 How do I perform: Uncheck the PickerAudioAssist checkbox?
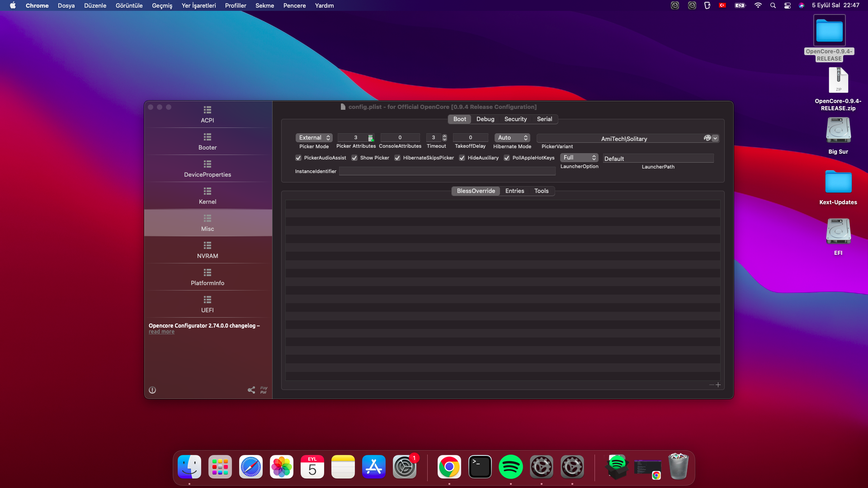[x=298, y=158]
